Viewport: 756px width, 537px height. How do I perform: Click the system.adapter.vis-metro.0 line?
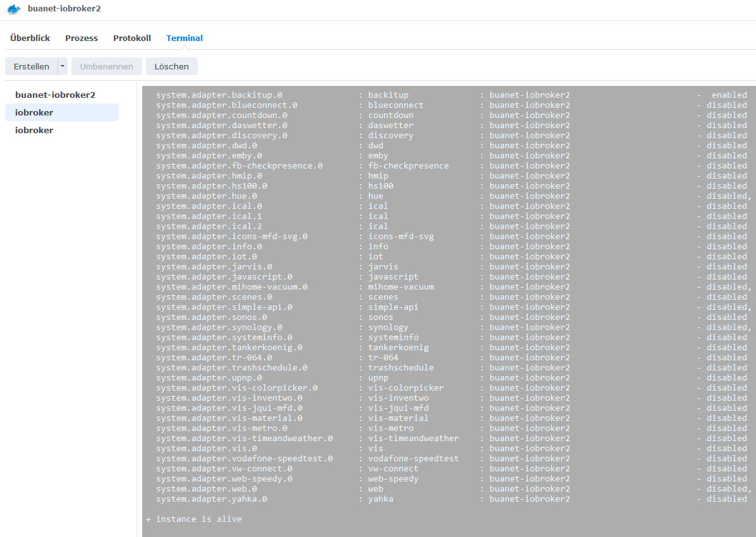(x=222, y=428)
